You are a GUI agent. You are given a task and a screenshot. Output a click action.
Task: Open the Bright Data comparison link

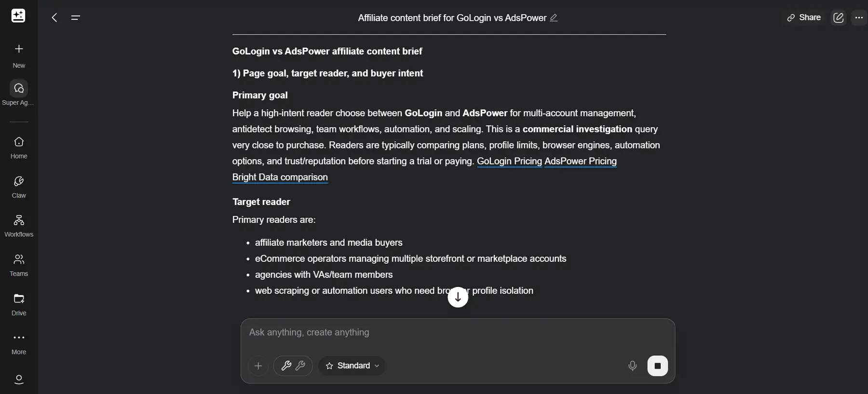pyautogui.click(x=280, y=177)
